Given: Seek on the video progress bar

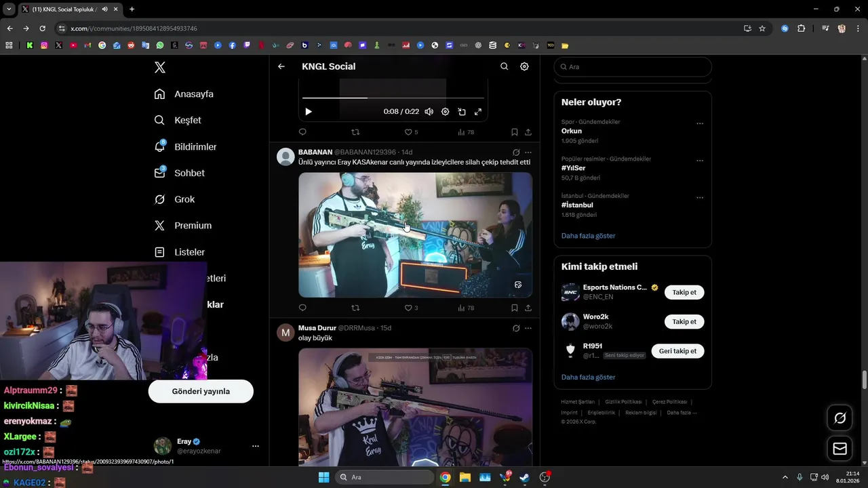Looking at the screenshot, I should [393, 98].
